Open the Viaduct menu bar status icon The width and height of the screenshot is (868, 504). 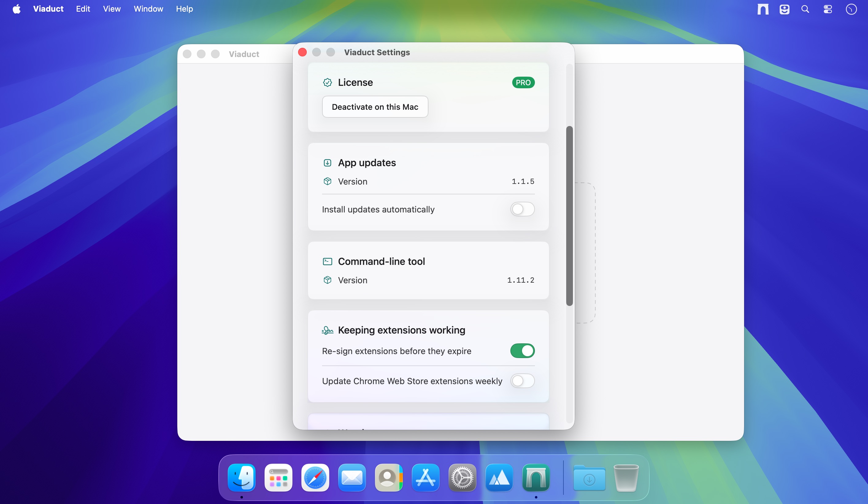click(x=762, y=9)
